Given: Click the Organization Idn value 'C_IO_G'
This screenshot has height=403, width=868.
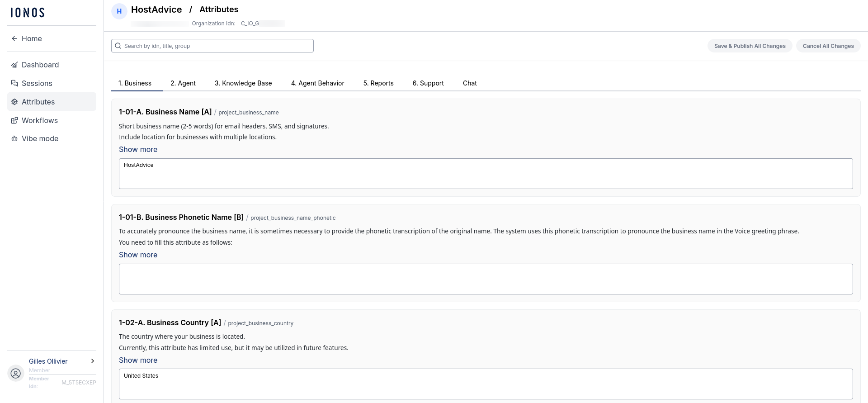Looking at the screenshot, I should click(250, 24).
